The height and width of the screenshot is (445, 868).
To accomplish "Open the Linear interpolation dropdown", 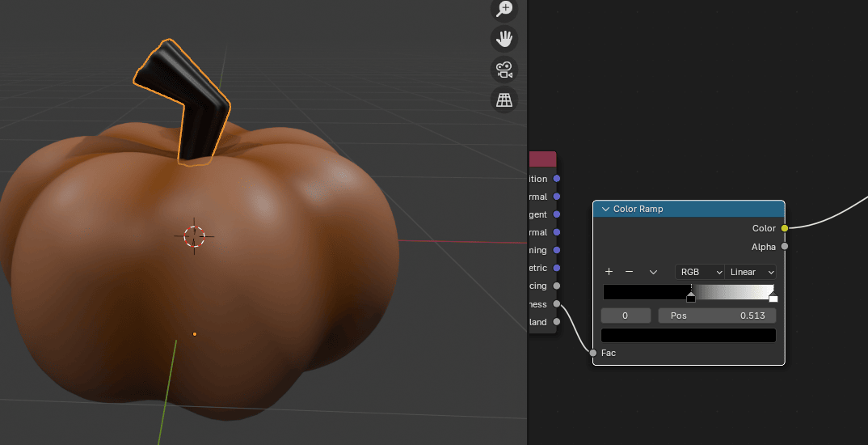I will pyautogui.click(x=751, y=272).
